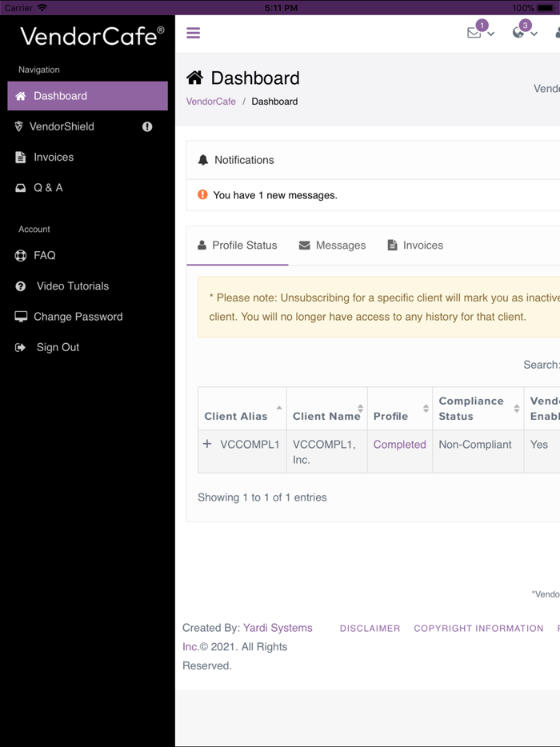Click the purple badge '3' on globe
The width and height of the screenshot is (560, 747).
point(526,26)
